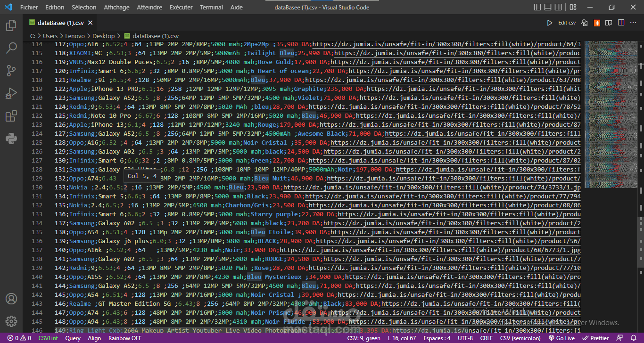Screen dimensions: 644x343
Task: Click the orange extension icon in editor toolbar
Action: click(x=597, y=23)
